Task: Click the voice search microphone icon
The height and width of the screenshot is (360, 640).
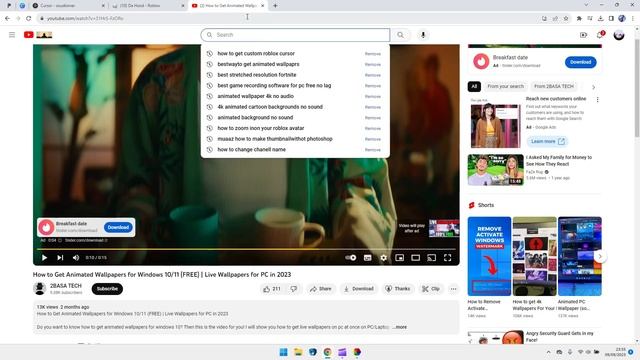Action: [x=423, y=35]
